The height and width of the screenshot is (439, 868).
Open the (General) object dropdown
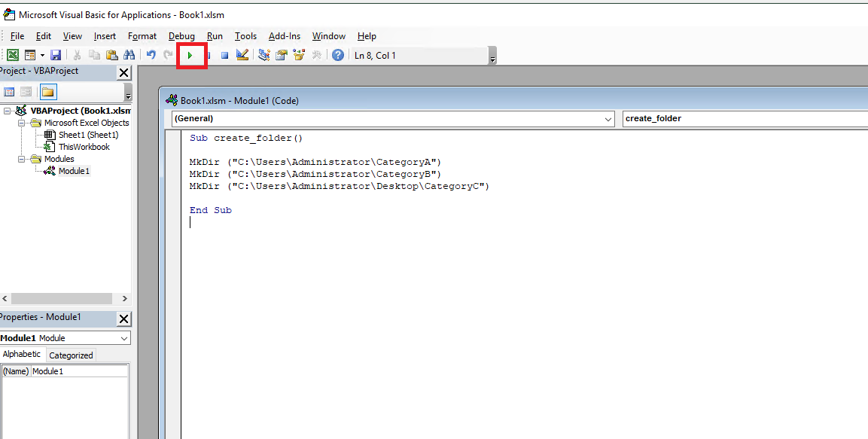[x=608, y=118]
